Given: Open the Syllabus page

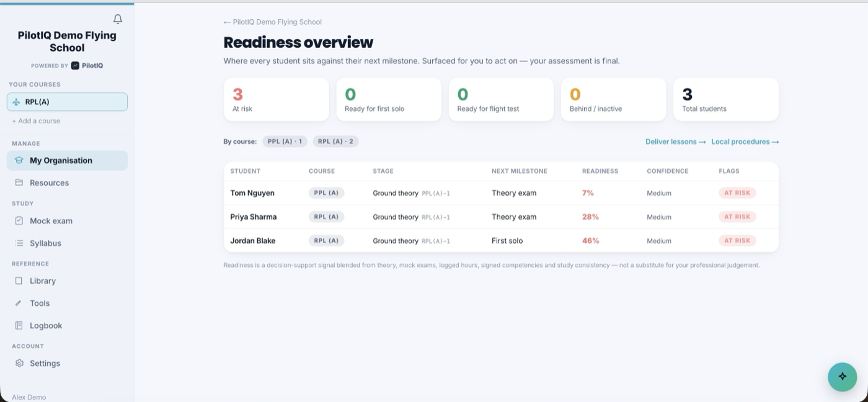Looking at the screenshot, I should point(67,243).
